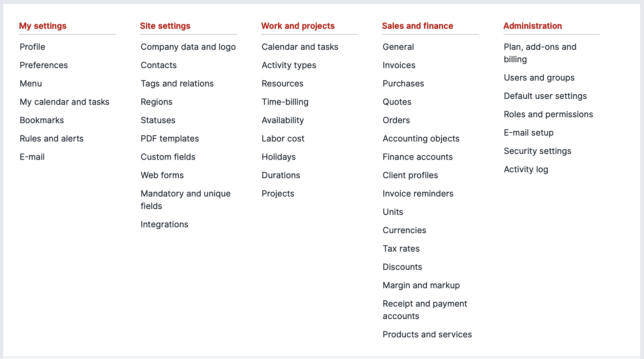Open Products and services link
The image size is (644, 359).
point(427,334)
